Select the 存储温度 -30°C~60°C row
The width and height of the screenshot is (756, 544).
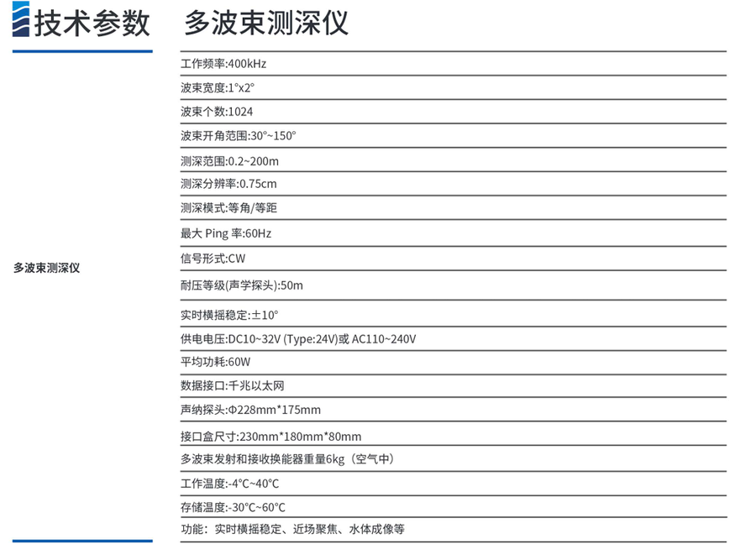pos(233,507)
